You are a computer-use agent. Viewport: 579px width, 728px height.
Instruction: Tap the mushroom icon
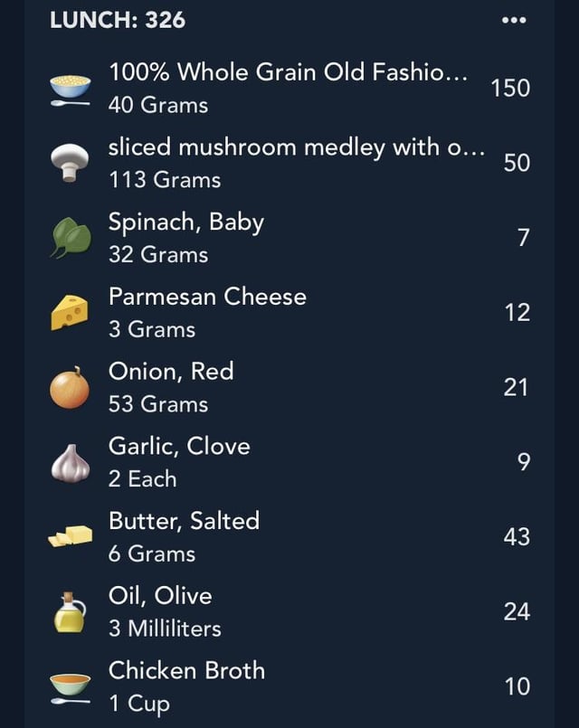coord(70,163)
